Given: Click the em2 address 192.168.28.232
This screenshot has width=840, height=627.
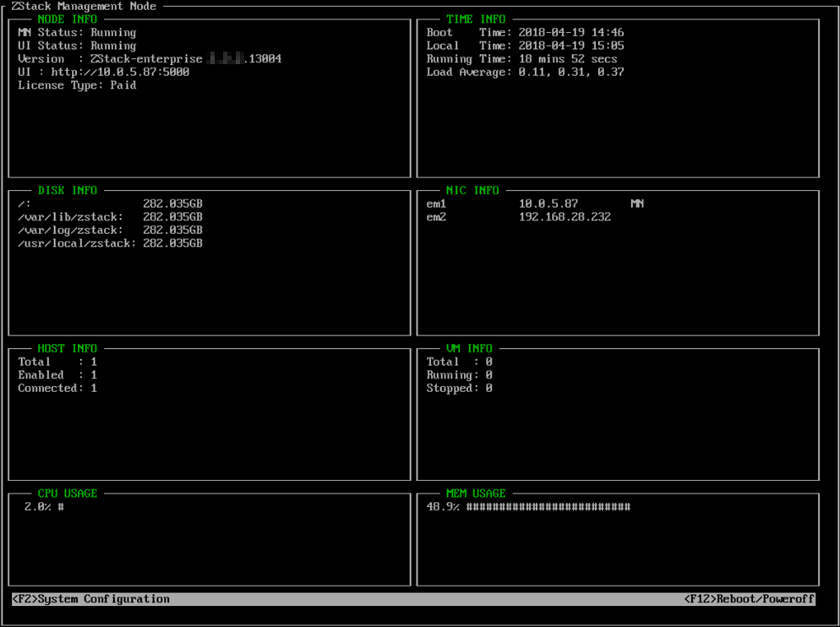Looking at the screenshot, I should tap(565, 217).
